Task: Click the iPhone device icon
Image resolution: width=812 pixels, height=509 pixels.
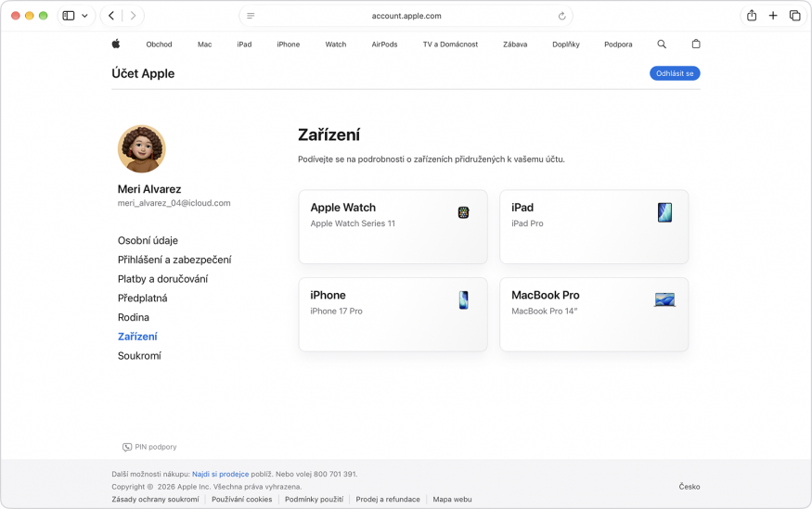Action: point(463,300)
